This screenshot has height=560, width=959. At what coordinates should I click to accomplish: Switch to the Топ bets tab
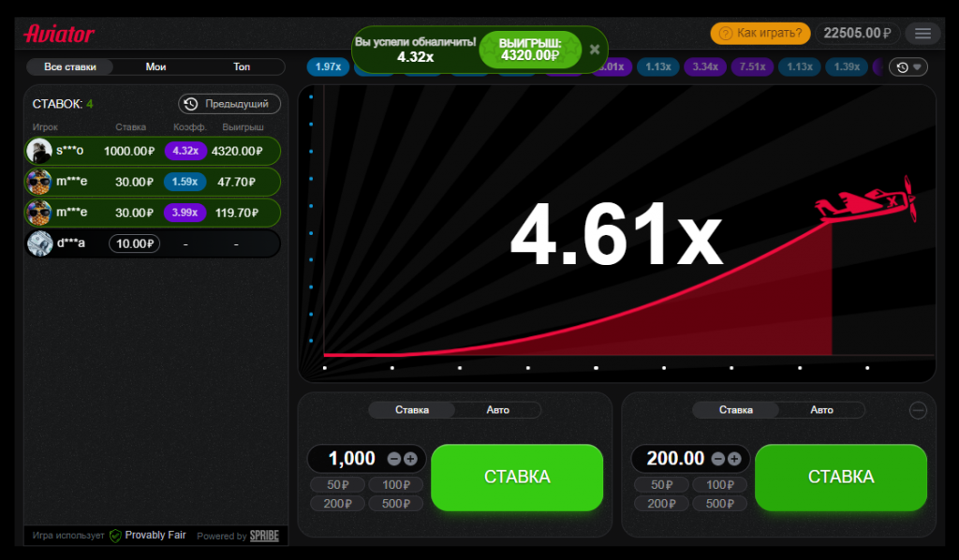click(x=242, y=66)
